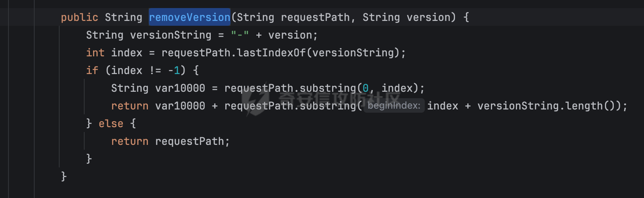Click the public keyword
This screenshot has width=644, height=198.
79,17
